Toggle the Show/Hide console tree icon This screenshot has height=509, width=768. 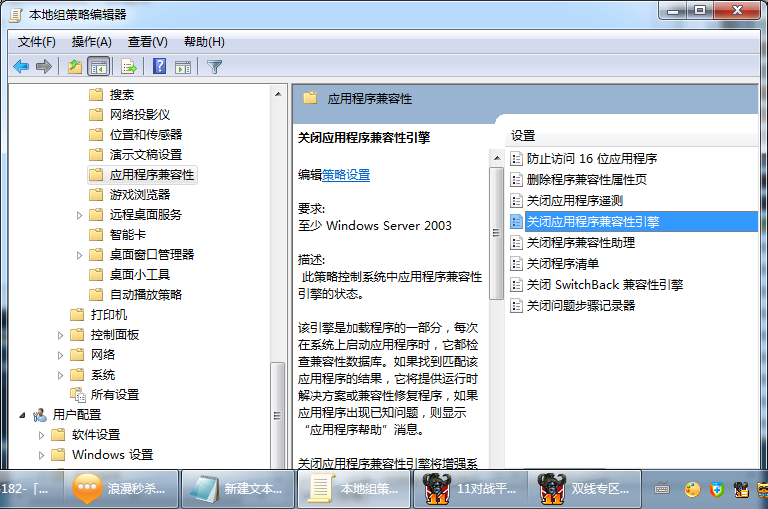point(98,66)
